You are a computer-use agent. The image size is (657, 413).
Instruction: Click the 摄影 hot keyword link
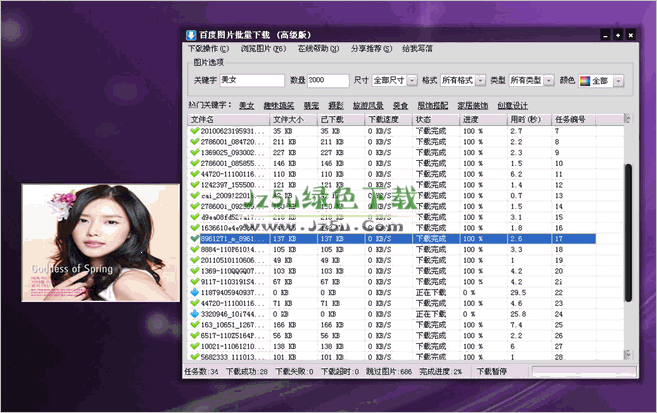pyautogui.click(x=336, y=106)
